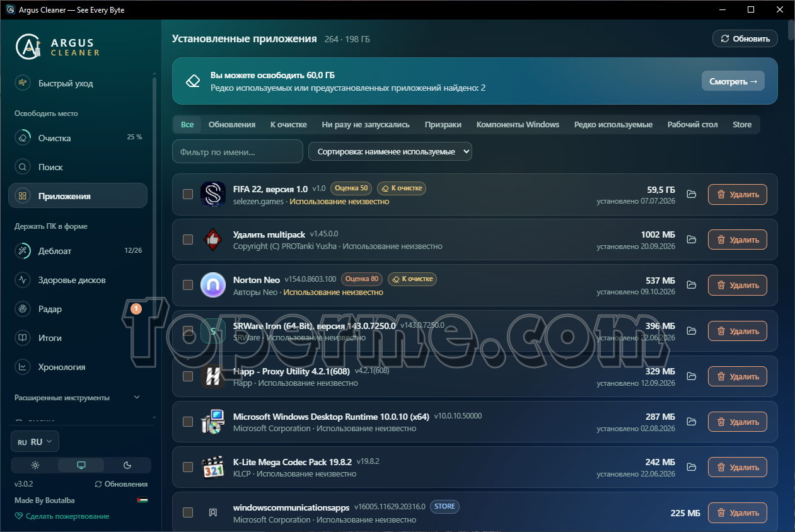Image resolution: width=795 pixels, height=532 pixels.
Task: Open Деблоат in the sidebar
Action: pyautogui.click(x=78, y=251)
